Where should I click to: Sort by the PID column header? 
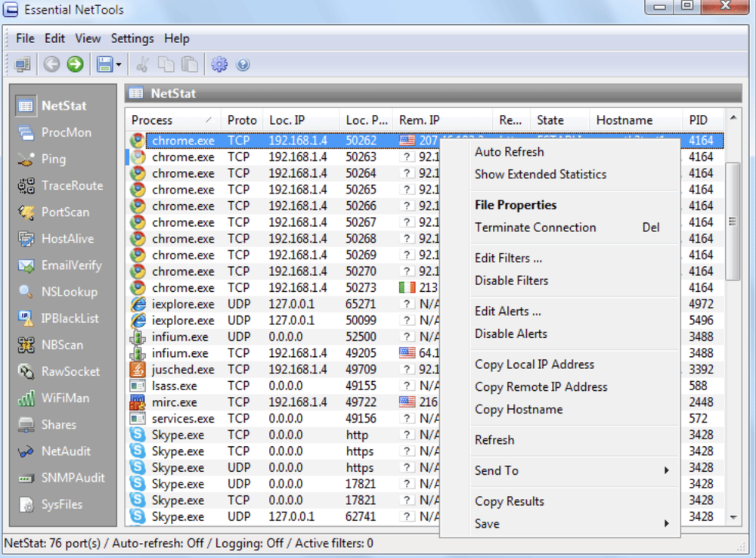pyautogui.click(x=703, y=119)
